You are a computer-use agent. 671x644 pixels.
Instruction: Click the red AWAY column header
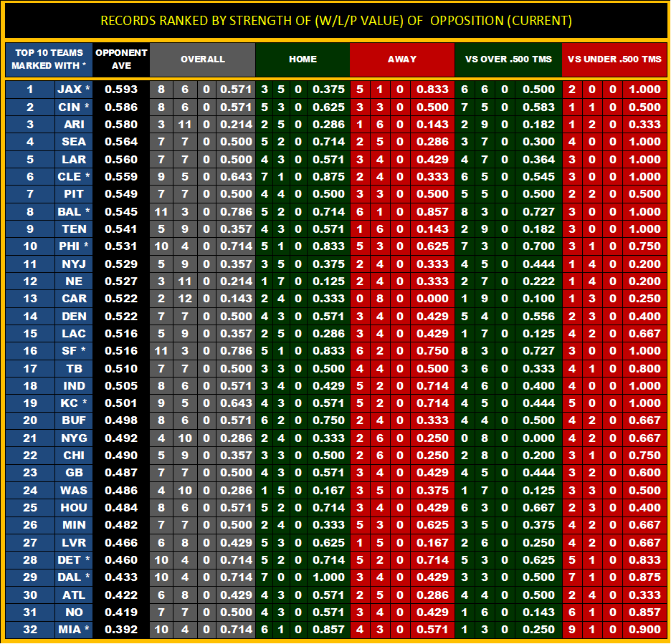401,59
